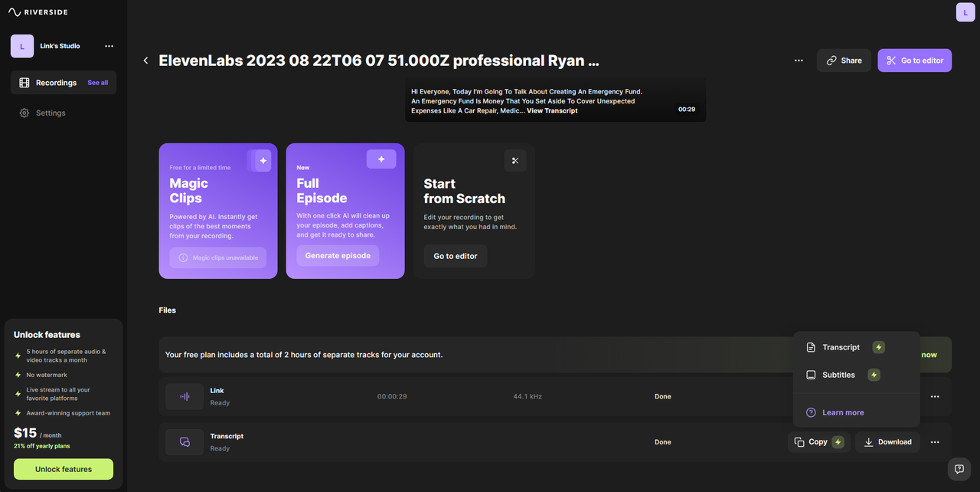Click the Recordings film icon
The height and width of the screenshot is (492, 980).
click(24, 83)
